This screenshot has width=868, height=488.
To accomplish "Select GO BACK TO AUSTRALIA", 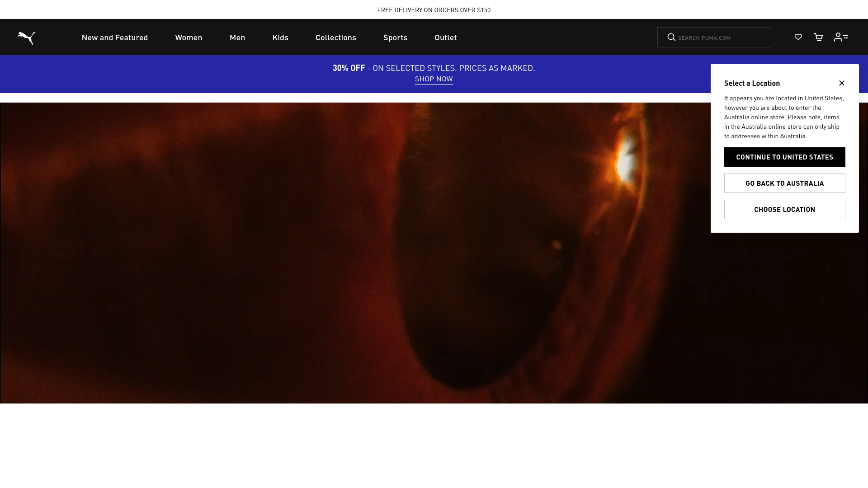I will pyautogui.click(x=784, y=183).
